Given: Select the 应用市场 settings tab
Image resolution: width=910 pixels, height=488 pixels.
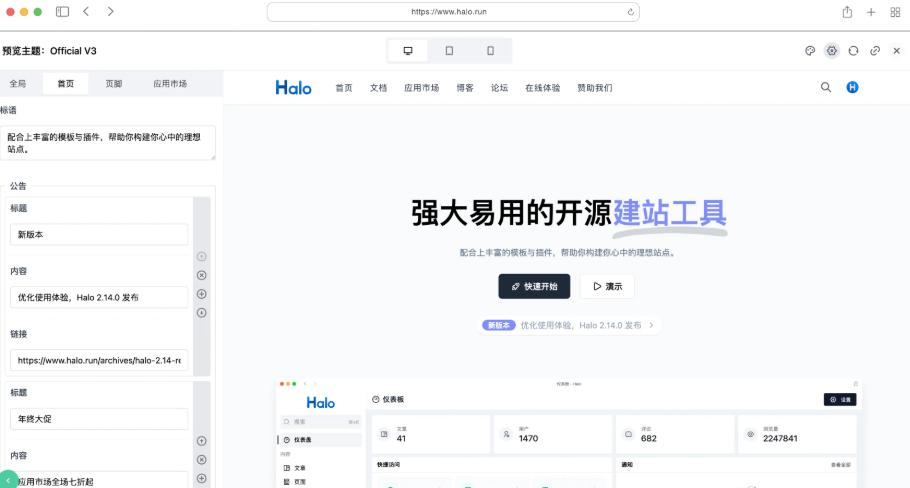Looking at the screenshot, I should [170, 84].
